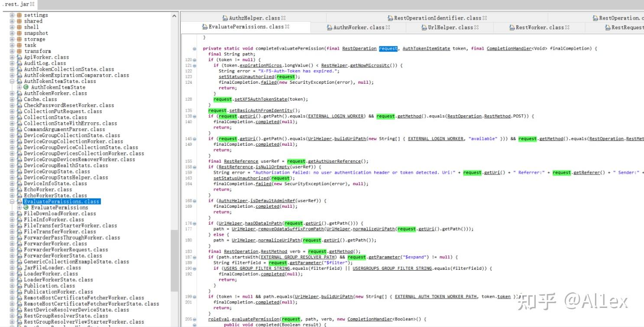Close the RestOperationIdentifier.class tab

coord(485,18)
